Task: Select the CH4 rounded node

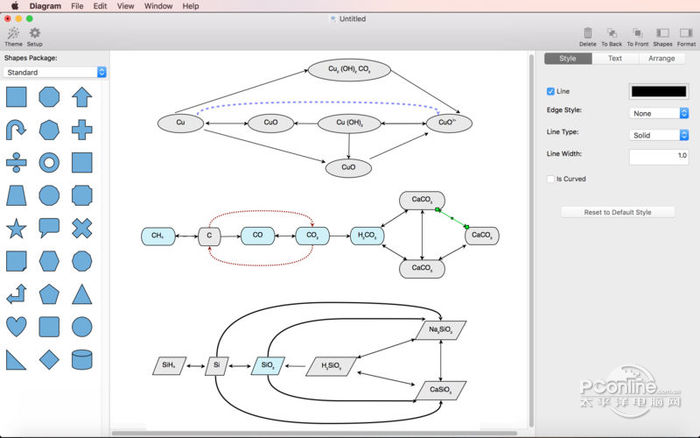Action: (x=158, y=236)
